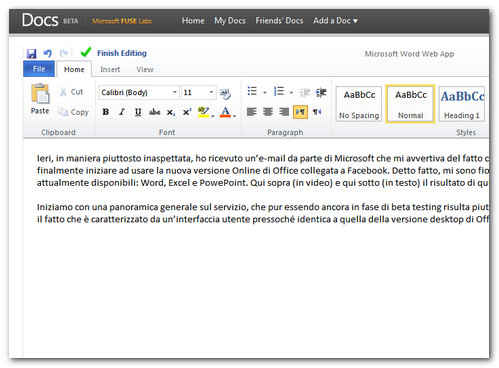Click the Save floppy disk icon
Image resolution: width=499 pixels, height=368 pixels.
[x=31, y=53]
